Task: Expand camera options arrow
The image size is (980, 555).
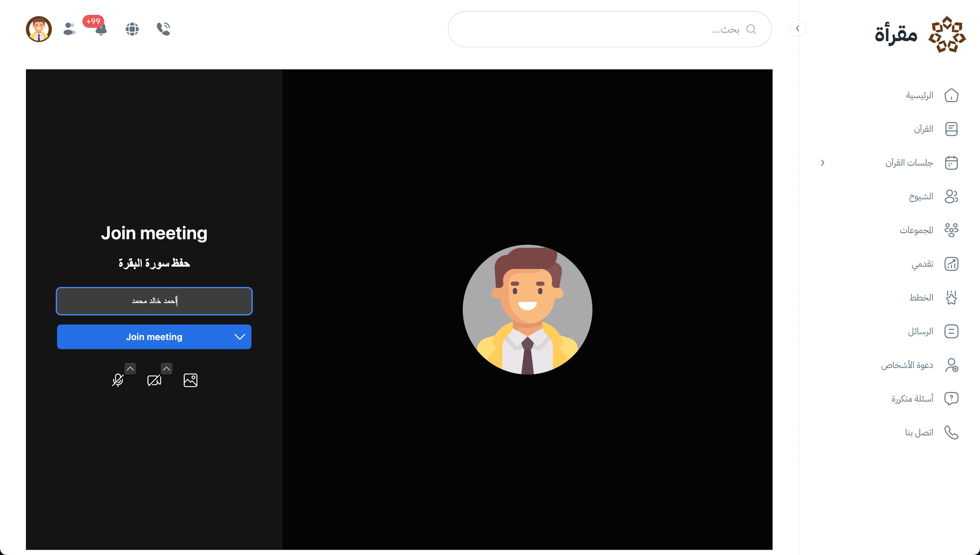Action: [x=167, y=368]
